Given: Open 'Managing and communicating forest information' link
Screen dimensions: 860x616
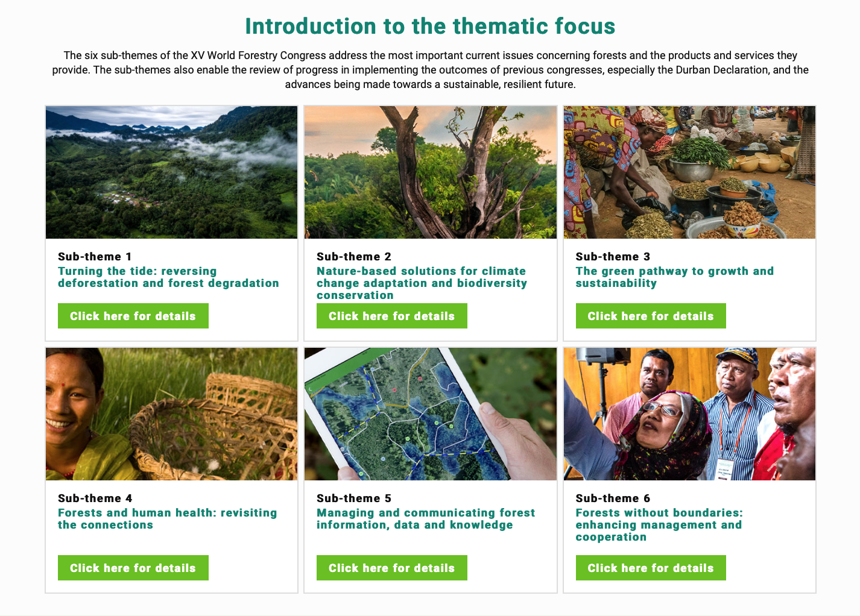Looking at the screenshot, I should [x=426, y=518].
